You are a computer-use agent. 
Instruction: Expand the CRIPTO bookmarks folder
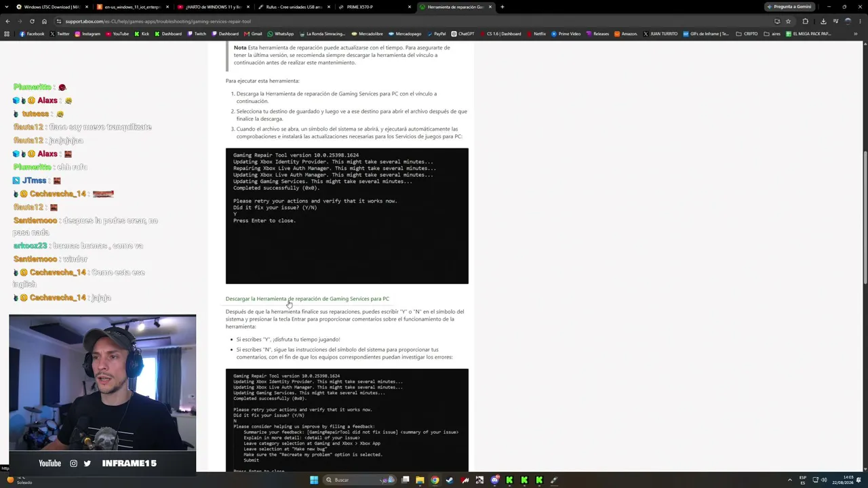pos(747,34)
